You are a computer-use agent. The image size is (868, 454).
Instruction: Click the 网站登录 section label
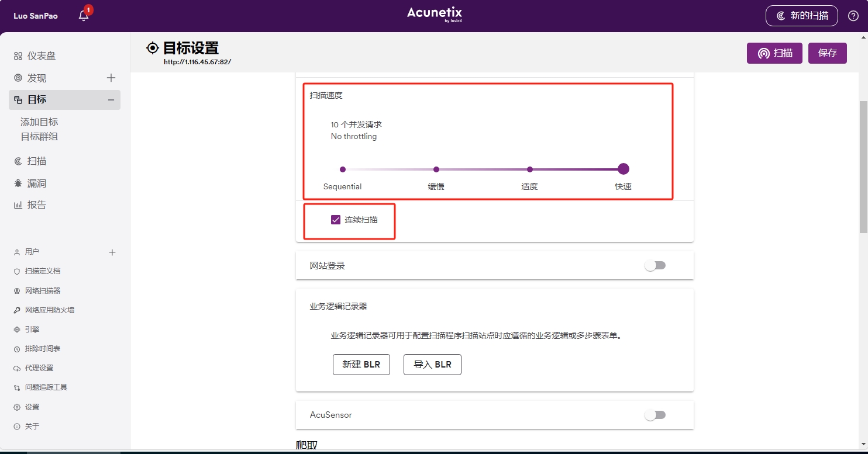(328, 266)
